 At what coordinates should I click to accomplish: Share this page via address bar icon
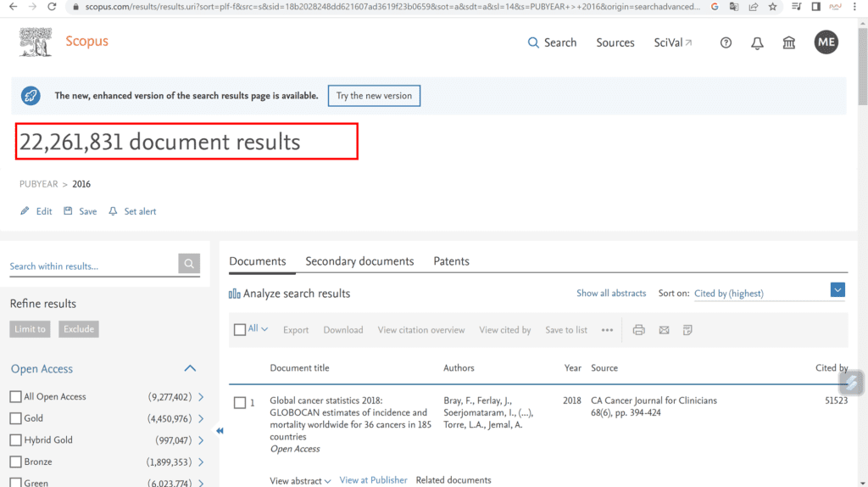(754, 7)
